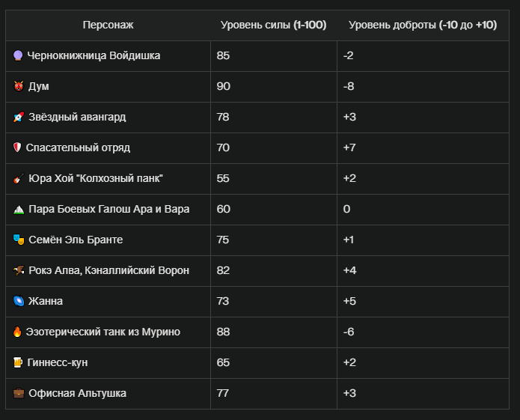Click the eagle emoji beside Рокэ Алва
This screenshot has width=520, height=420.
pos(19,270)
